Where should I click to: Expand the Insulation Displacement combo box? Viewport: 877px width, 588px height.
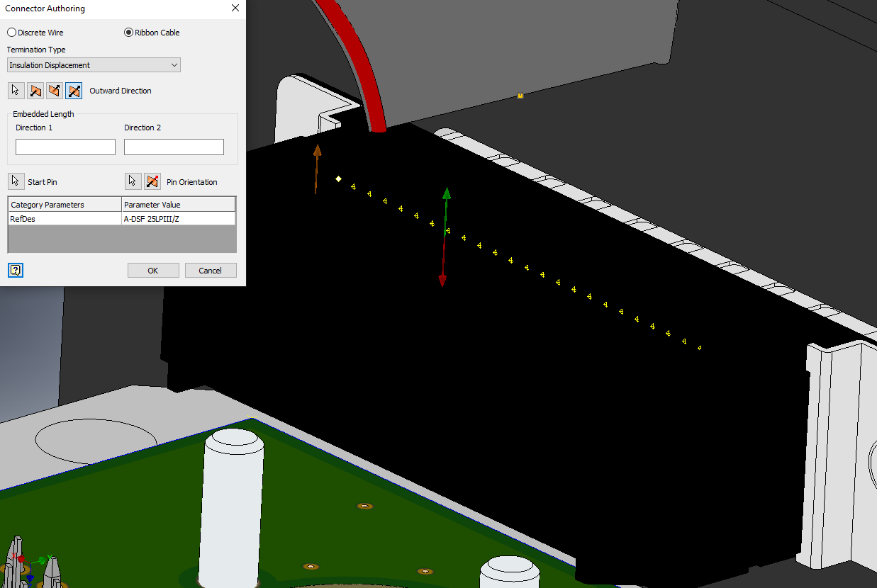tap(92, 64)
